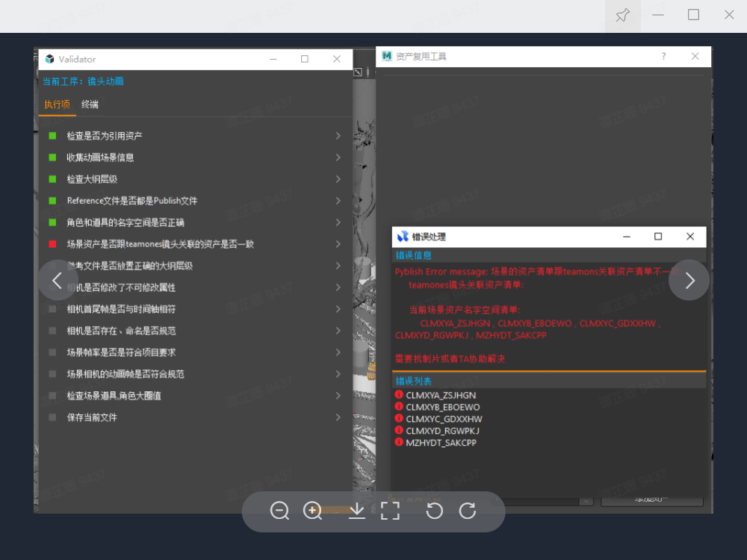Click green status box for Reference文件 check

click(x=52, y=200)
